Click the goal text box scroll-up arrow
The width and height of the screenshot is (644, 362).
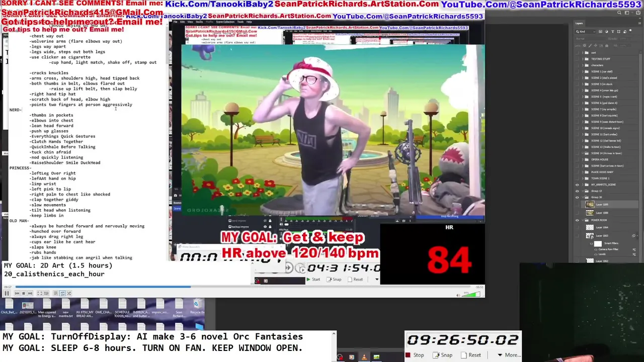pyautogui.click(x=334, y=333)
